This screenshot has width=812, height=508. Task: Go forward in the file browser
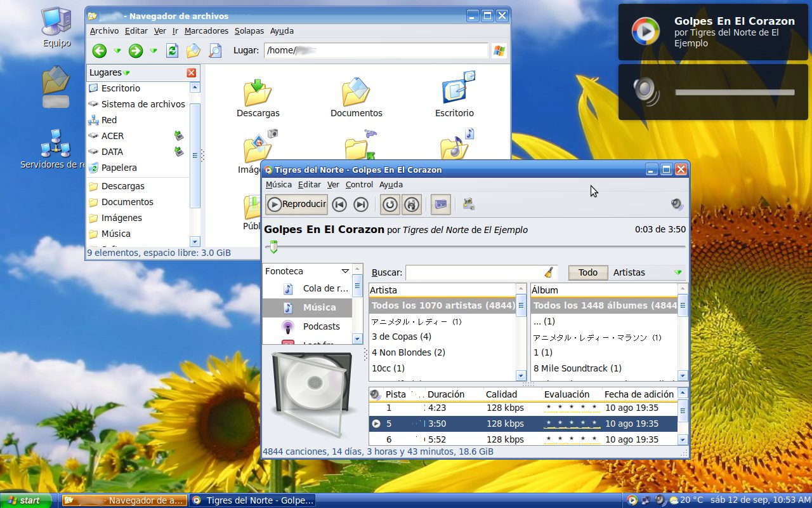click(x=135, y=51)
